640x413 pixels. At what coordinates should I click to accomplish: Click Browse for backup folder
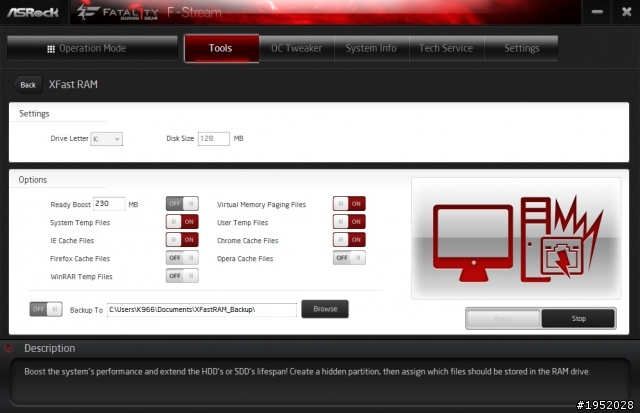pos(325,309)
